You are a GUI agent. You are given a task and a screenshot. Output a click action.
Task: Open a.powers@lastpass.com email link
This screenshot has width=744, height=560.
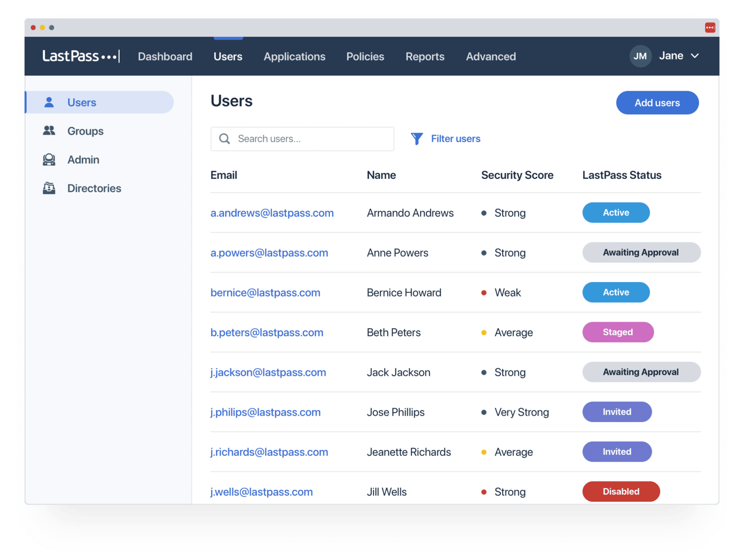coord(269,252)
